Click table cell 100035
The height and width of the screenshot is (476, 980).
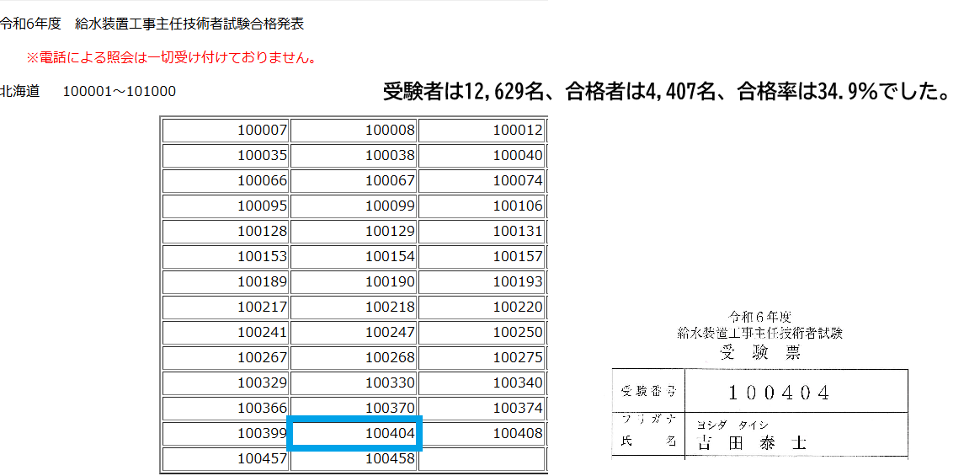point(226,156)
